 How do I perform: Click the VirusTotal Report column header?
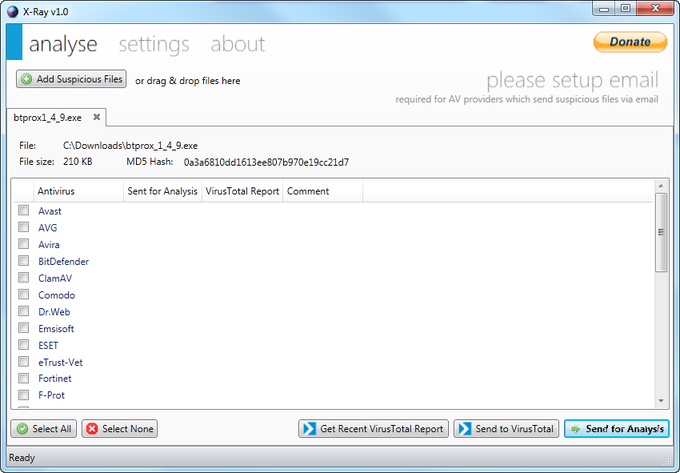click(242, 191)
